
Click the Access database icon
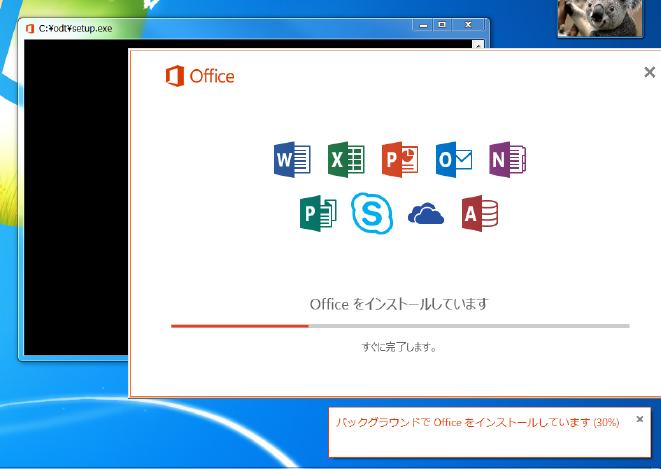(480, 213)
